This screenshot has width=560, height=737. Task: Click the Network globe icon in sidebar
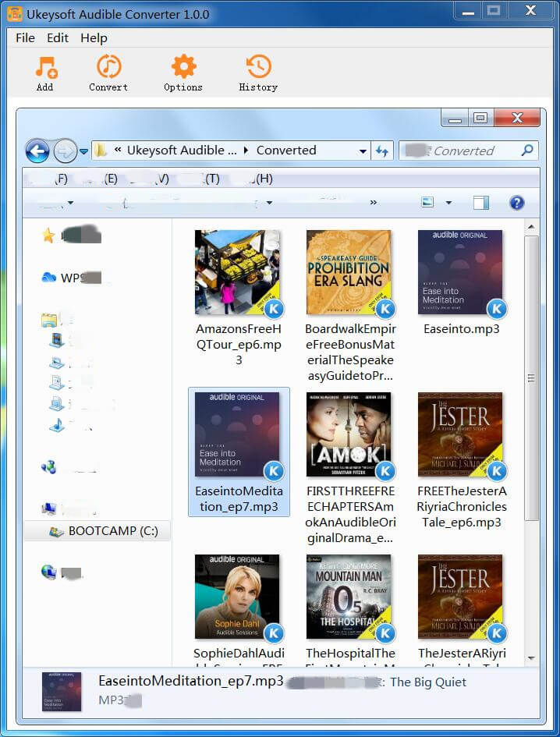(x=48, y=572)
